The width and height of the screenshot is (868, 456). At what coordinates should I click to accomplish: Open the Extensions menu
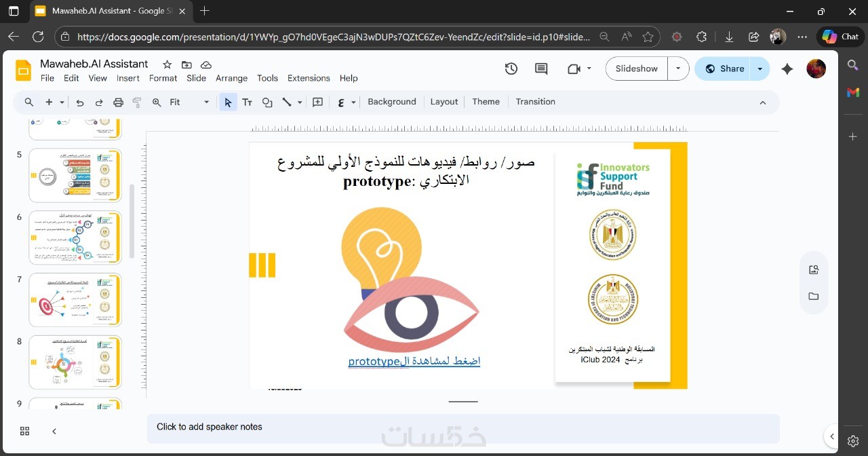coord(309,78)
